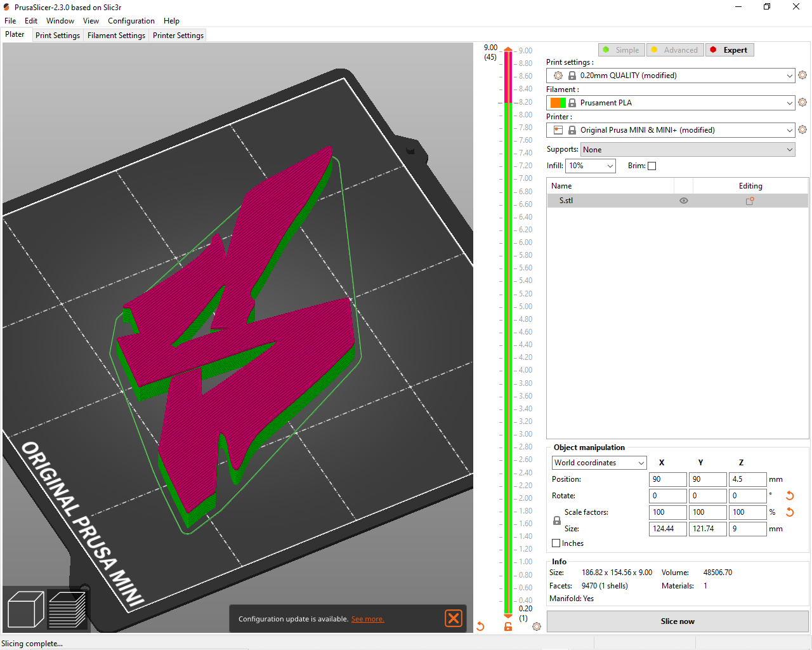Open the Printer preset dropdown
This screenshot has height=650, width=812.
[x=671, y=130]
